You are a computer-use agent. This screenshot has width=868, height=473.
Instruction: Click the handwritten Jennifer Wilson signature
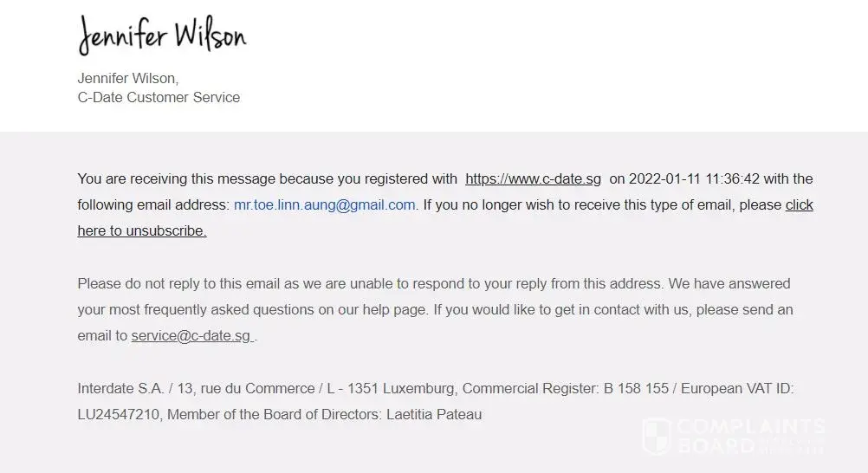click(x=162, y=35)
